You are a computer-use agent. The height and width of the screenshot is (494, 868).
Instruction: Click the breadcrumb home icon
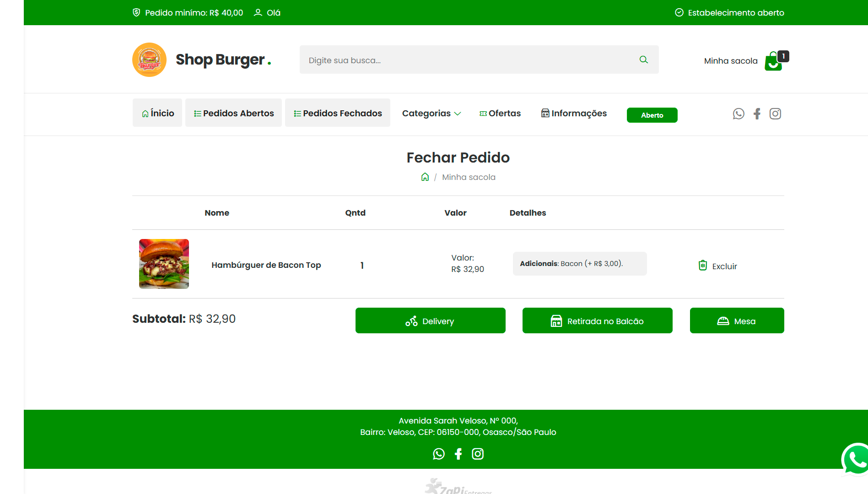(425, 177)
